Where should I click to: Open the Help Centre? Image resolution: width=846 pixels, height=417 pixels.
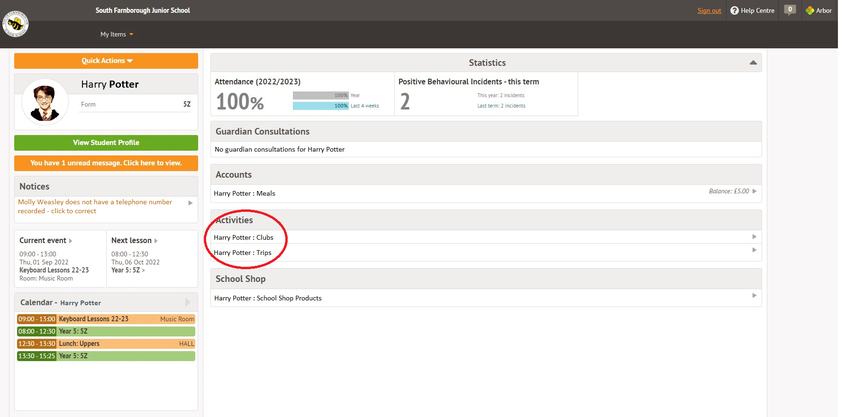coord(752,11)
